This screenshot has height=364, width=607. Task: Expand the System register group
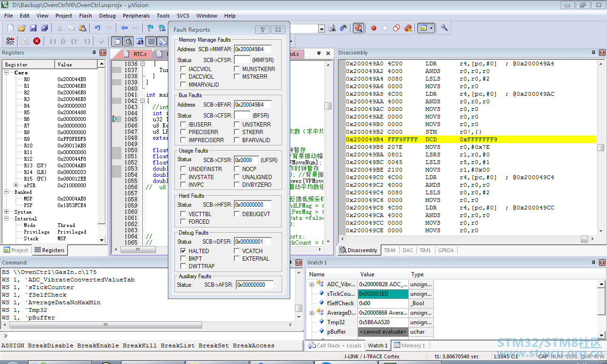coord(7,212)
